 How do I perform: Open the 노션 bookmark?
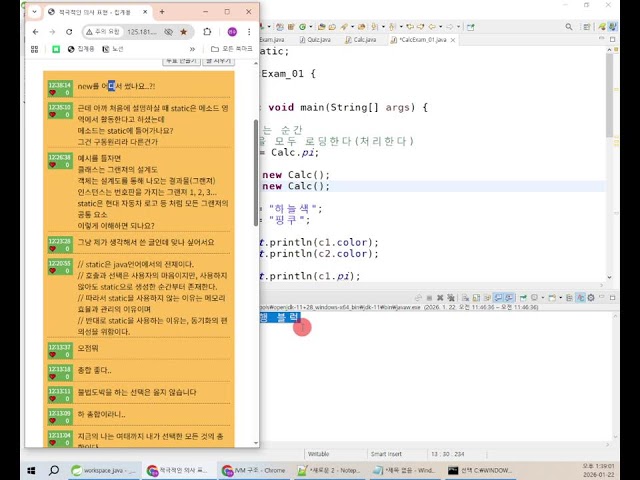pos(113,49)
